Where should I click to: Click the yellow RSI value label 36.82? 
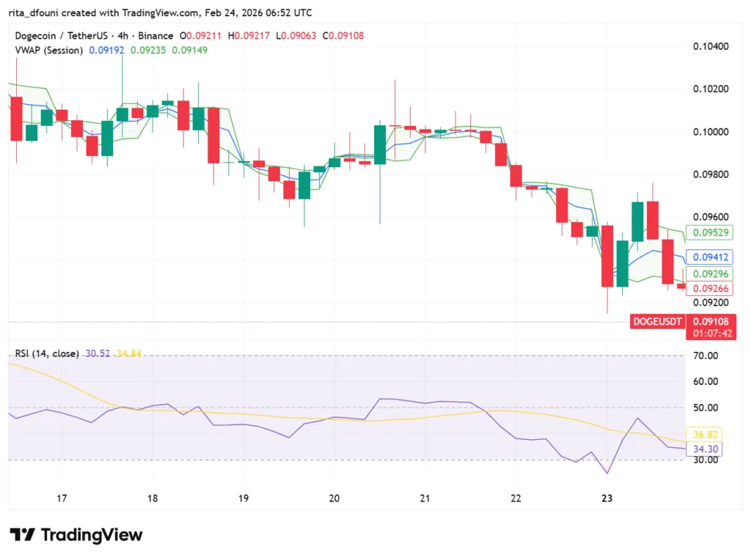pyautogui.click(x=704, y=434)
